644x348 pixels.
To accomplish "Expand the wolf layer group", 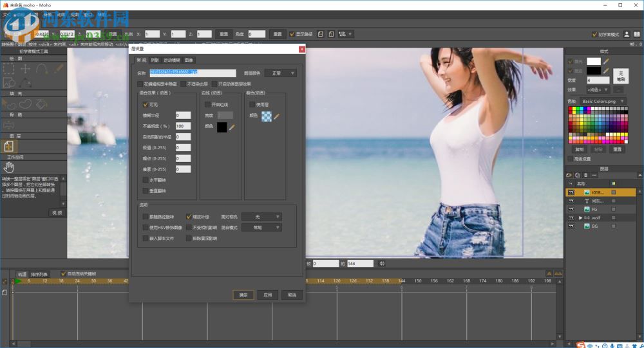I will (581, 218).
